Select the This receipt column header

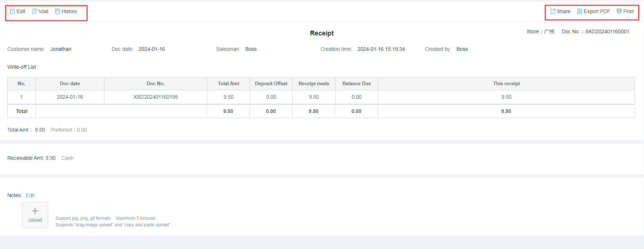506,83
